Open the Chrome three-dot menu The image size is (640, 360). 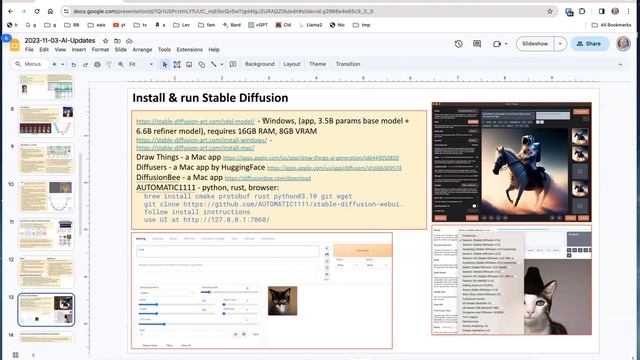629,11
